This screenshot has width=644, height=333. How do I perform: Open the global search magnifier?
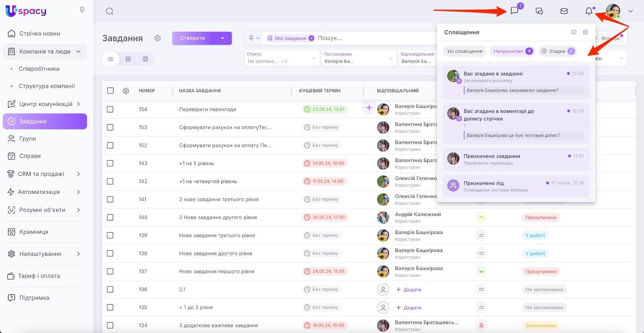click(109, 11)
